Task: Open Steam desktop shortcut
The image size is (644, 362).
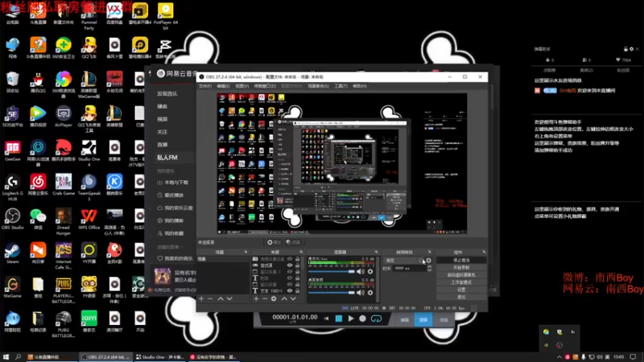Action: pyautogui.click(x=12, y=253)
